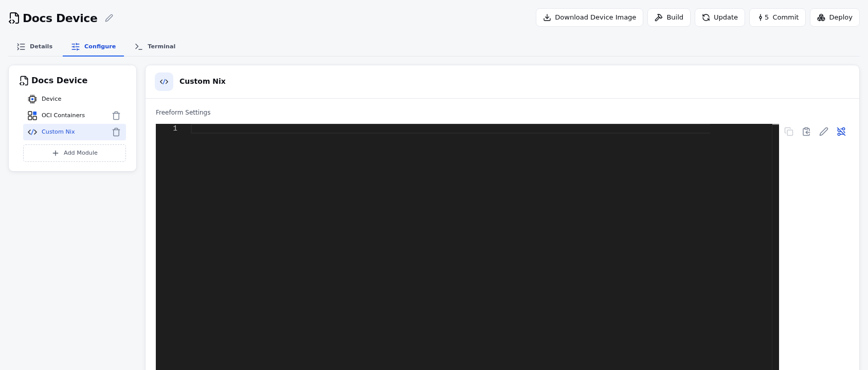Delete the OCI Containers module
Viewport: 868px width, 370px height.
116,116
